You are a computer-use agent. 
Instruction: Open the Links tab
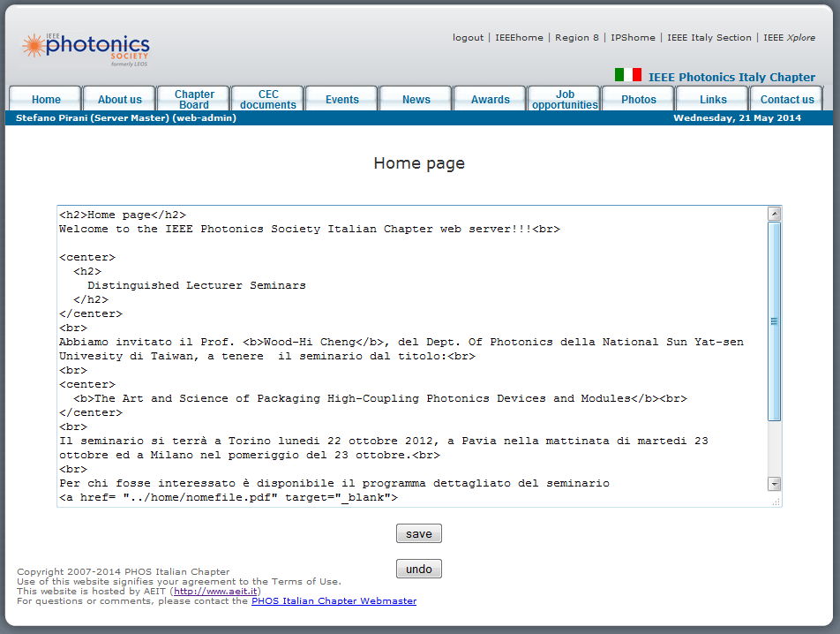click(x=713, y=99)
